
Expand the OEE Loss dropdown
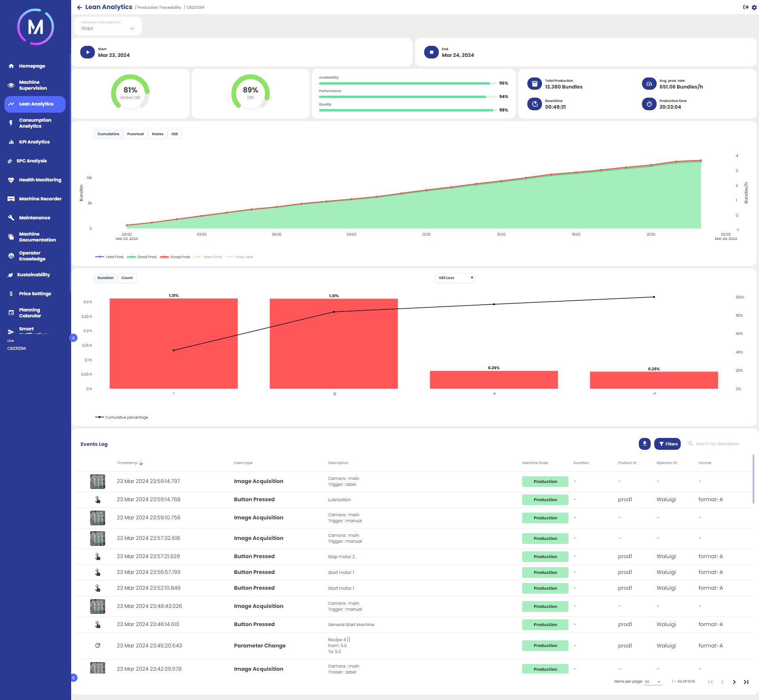coord(455,278)
